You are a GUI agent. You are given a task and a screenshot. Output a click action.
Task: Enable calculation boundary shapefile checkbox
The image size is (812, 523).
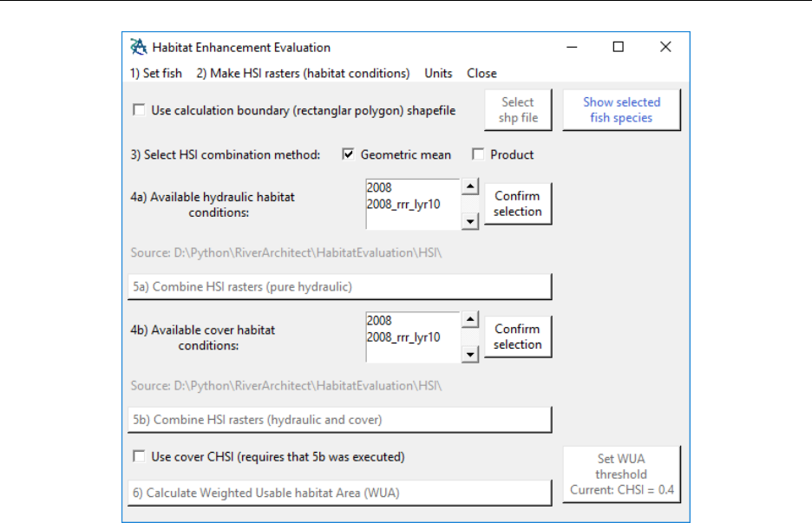click(x=139, y=110)
